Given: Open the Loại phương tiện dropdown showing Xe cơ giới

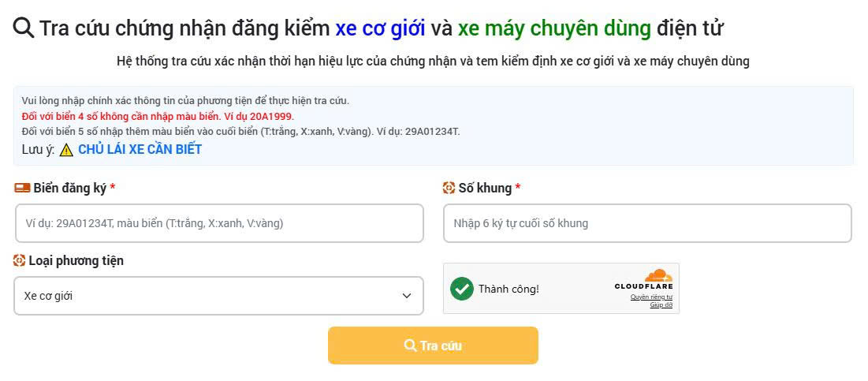Looking at the screenshot, I should coord(218,296).
